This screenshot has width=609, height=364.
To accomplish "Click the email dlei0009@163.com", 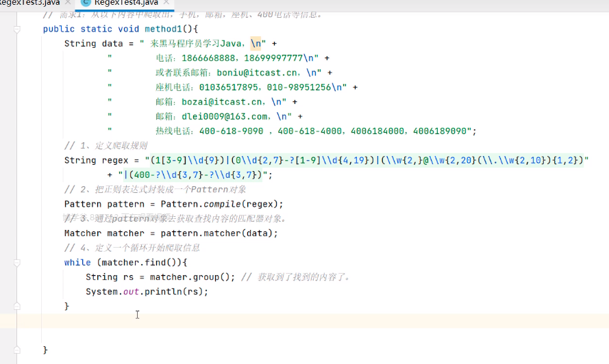I will (225, 116).
